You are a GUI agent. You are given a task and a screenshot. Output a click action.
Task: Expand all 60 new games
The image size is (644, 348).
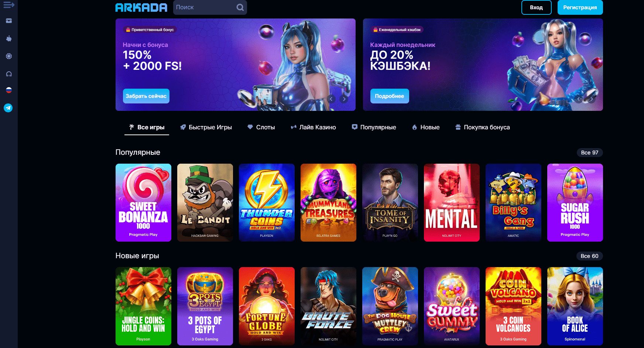[x=589, y=256]
